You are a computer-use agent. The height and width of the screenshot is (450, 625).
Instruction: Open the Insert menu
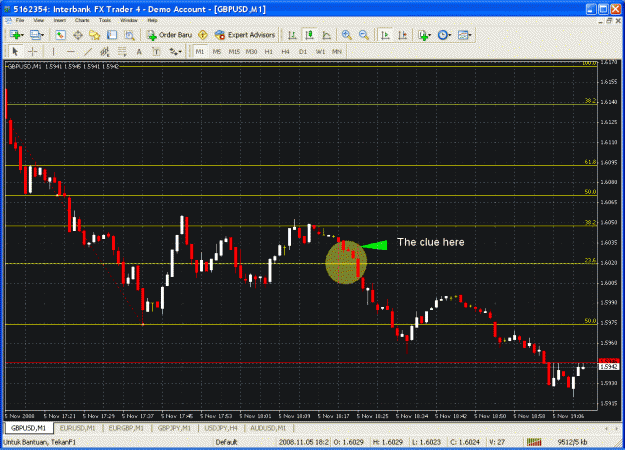pos(60,20)
